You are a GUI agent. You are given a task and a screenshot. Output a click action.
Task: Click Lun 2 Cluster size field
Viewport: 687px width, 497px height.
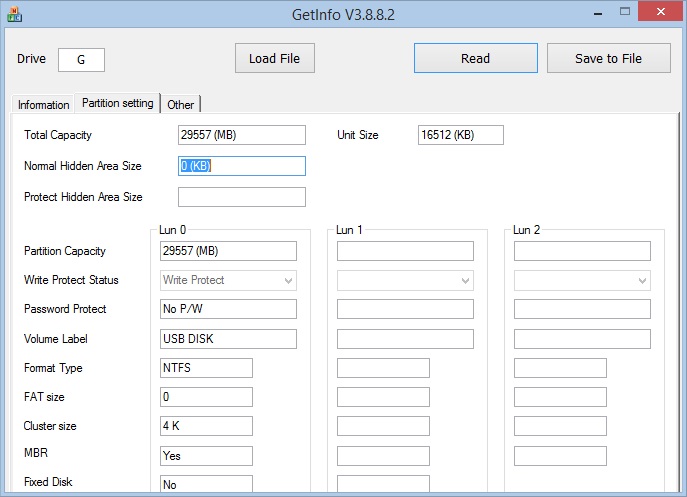(560, 426)
